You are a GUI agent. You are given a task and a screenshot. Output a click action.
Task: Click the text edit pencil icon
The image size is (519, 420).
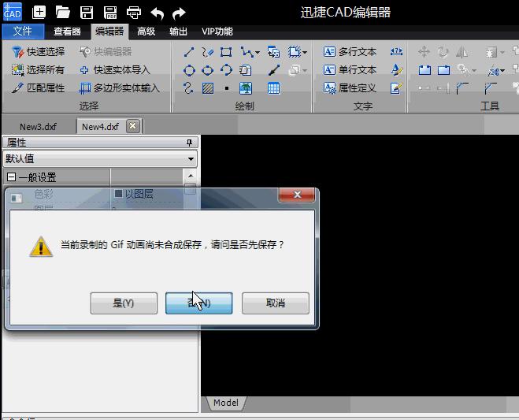(396, 88)
